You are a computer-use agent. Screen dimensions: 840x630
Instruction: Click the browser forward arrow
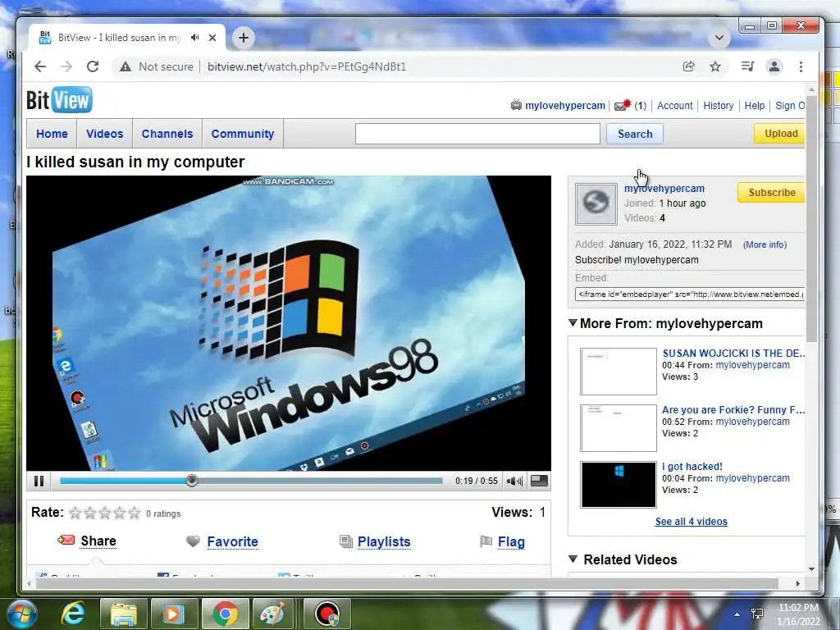click(66, 66)
